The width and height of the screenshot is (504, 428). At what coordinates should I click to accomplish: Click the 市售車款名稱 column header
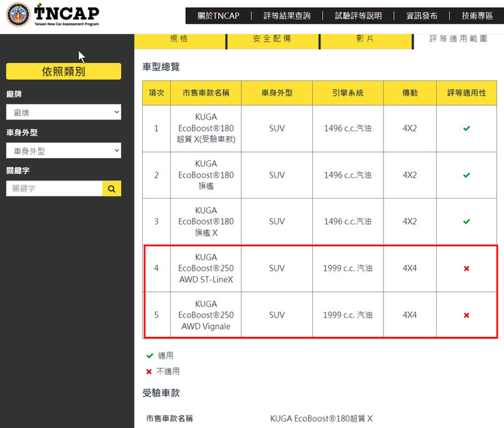pos(206,93)
